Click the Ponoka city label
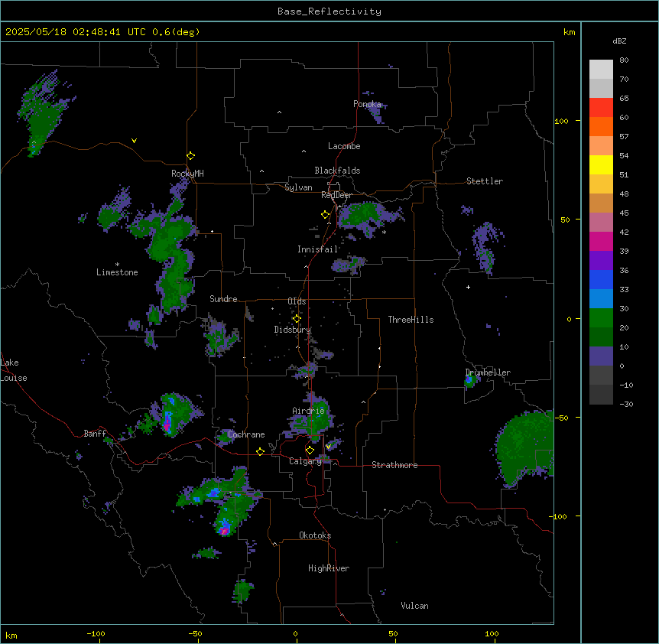 (x=367, y=104)
